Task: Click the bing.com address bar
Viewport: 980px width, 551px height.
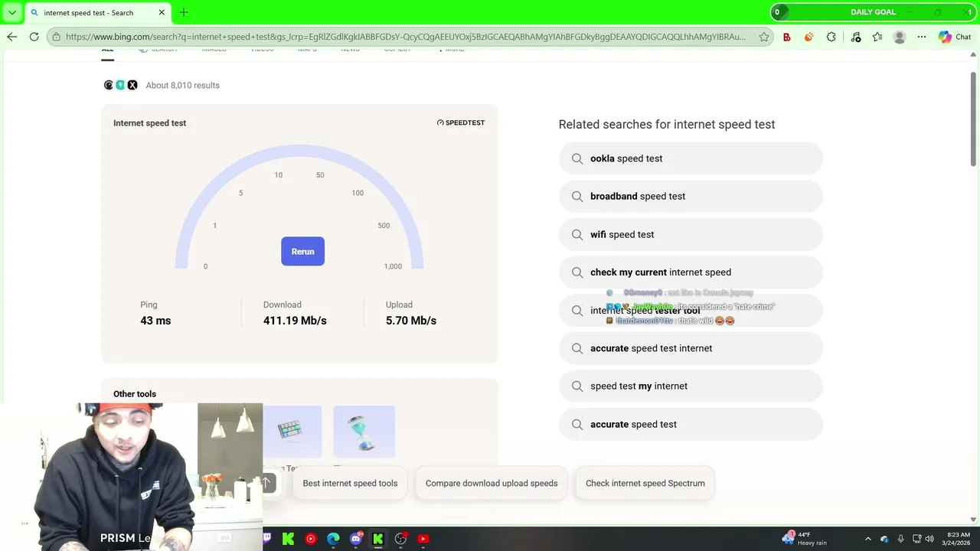Action: click(x=405, y=37)
